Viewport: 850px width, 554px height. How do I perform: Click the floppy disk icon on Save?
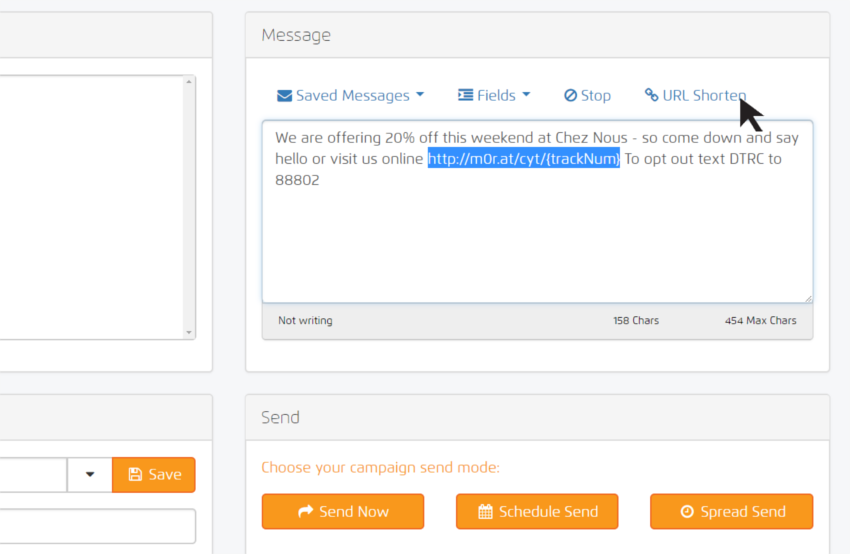point(135,475)
